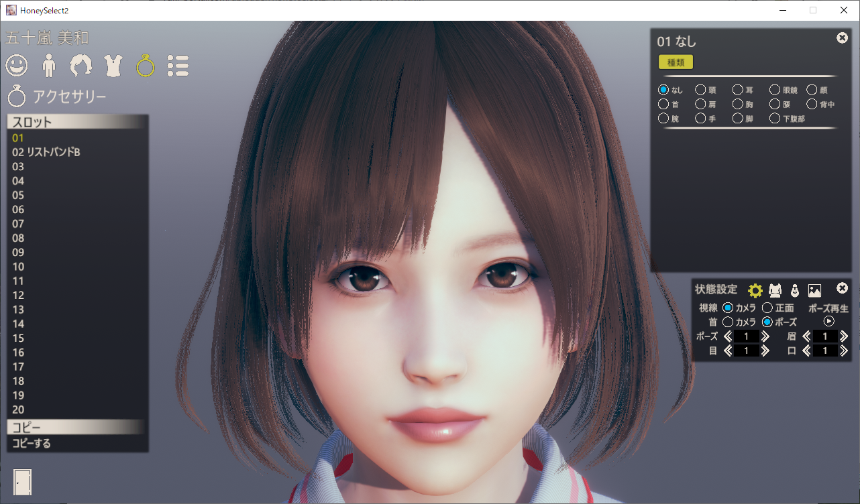Choose the 腰 accessory type radio button
This screenshot has width=860, height=504.
click(775, 104)
